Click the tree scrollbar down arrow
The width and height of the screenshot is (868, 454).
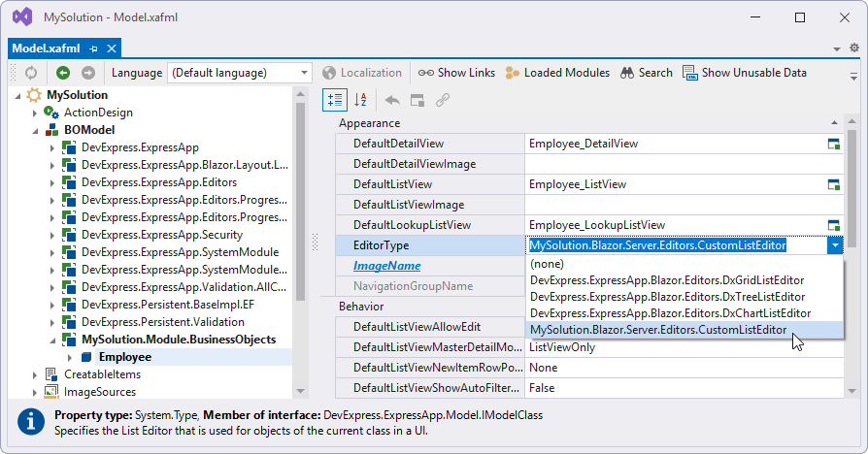[x=301, y=392]
